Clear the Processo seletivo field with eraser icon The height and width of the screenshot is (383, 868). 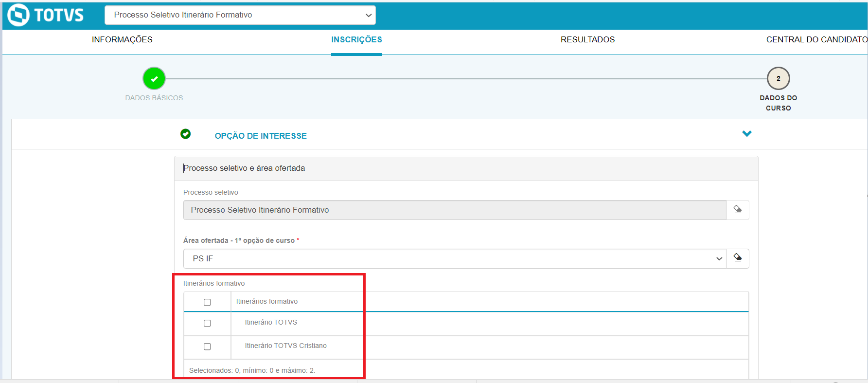click(x=738, y=210)
